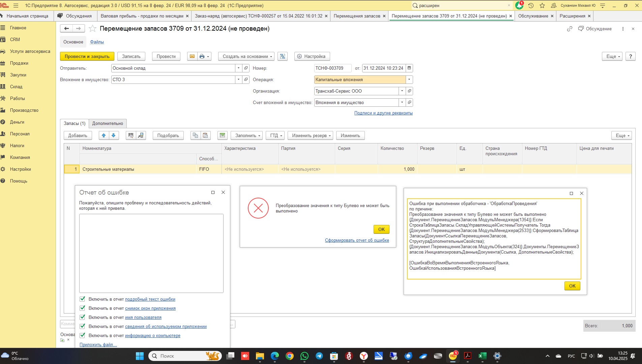Screen dimensions: 642x364
Task: Switch to Расширения tab
Action: pos(572,16)
